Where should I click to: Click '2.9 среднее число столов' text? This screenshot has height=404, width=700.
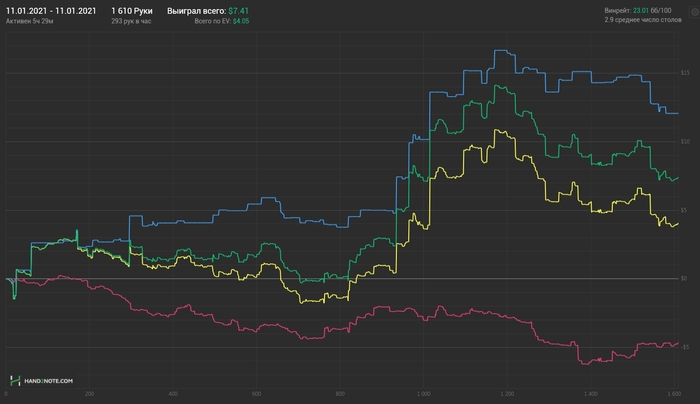[643, 20]
